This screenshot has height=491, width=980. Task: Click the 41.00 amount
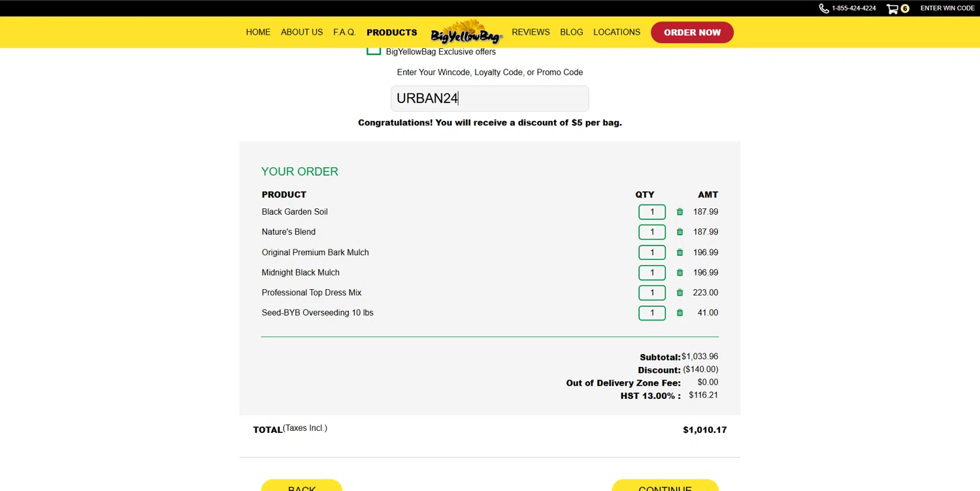708,313
